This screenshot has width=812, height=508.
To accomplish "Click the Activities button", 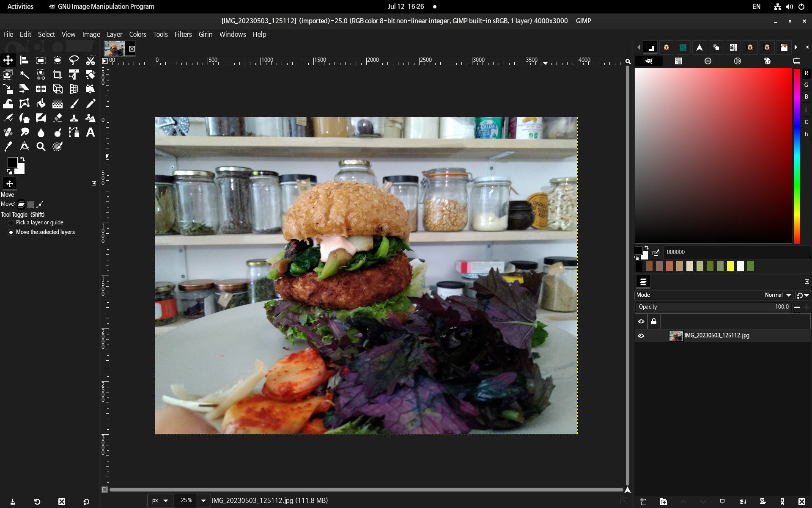I will (x=20, y=6).
